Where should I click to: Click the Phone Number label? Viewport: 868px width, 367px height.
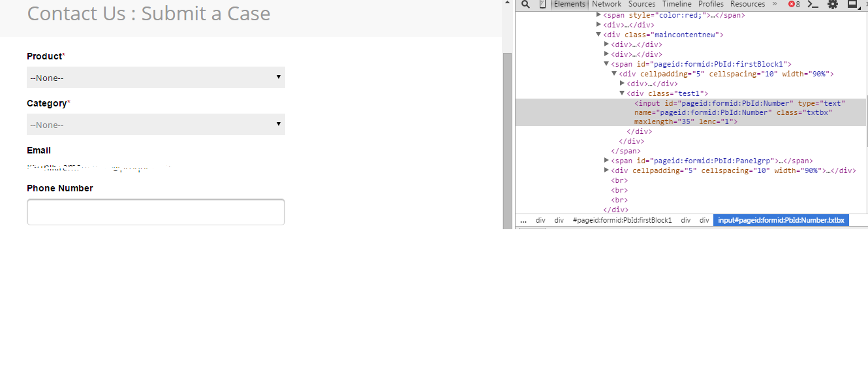pyautogui.click(x=60, y=188)
